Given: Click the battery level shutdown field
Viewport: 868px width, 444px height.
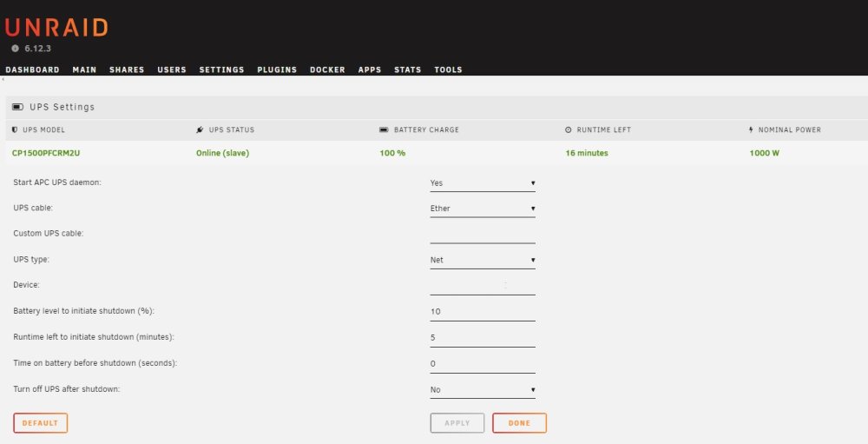Looking at the screenshot, I should coord(483,312).
